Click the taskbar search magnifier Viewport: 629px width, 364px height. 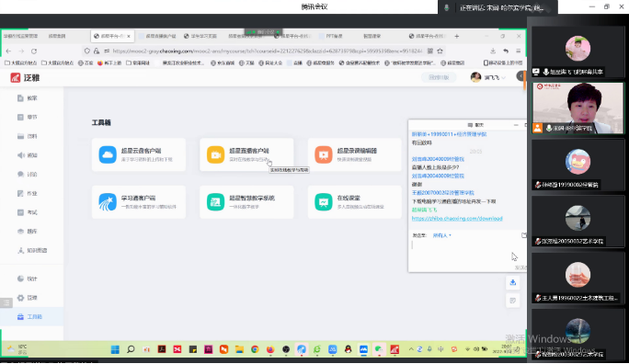tap(131, 349)
